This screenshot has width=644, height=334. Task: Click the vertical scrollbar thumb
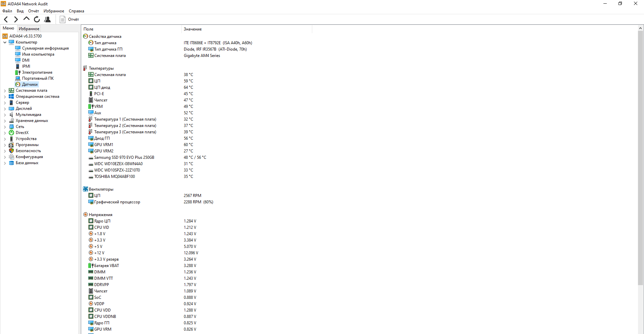pyautogui.click(x=640, y=158)
